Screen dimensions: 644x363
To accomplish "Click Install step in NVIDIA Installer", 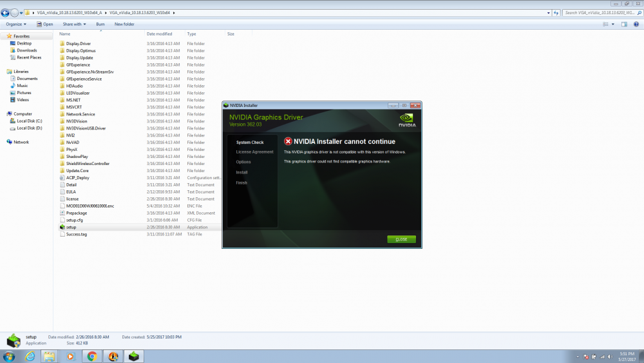I will click(x=241, y=172).
